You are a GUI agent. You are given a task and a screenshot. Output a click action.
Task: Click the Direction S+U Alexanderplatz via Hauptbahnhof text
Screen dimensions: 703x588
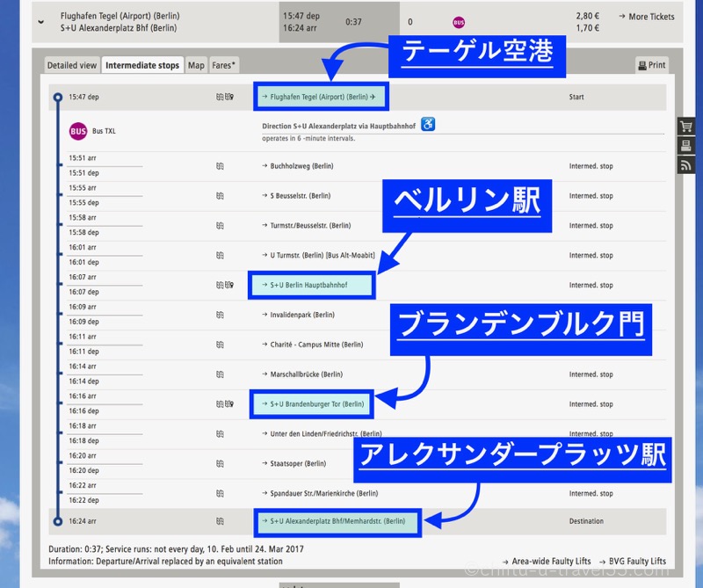coord(339,127)
